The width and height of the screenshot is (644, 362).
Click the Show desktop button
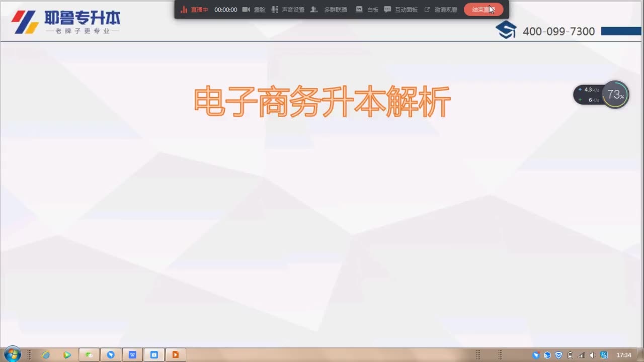640,355
